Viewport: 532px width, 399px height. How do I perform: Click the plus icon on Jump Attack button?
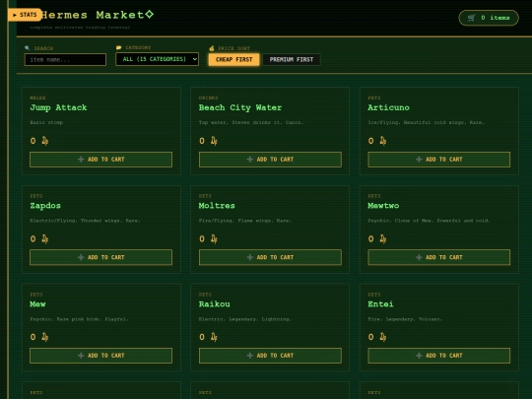pos(81,160)
